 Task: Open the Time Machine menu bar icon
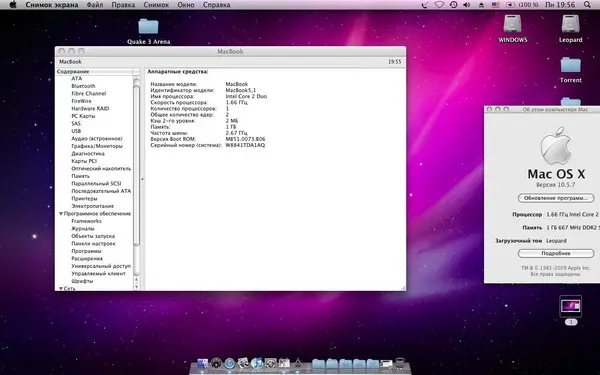click(453, 5)
